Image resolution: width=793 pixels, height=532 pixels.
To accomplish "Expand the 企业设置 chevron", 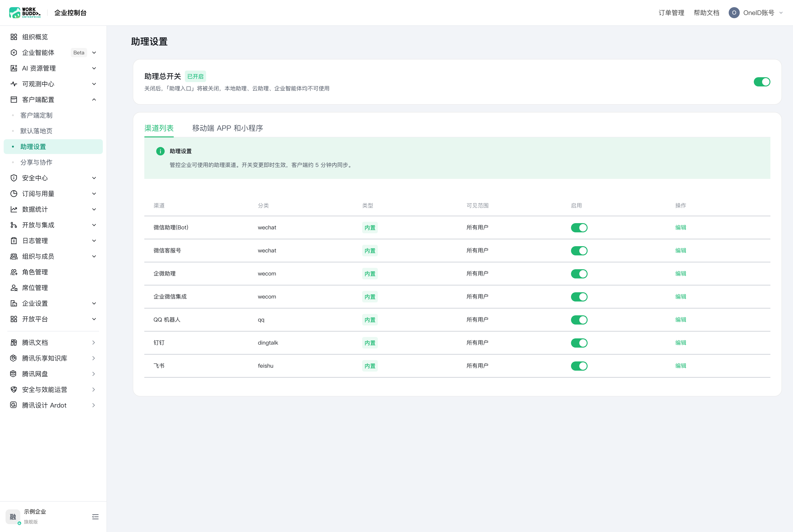I will [x=94, y=303].
